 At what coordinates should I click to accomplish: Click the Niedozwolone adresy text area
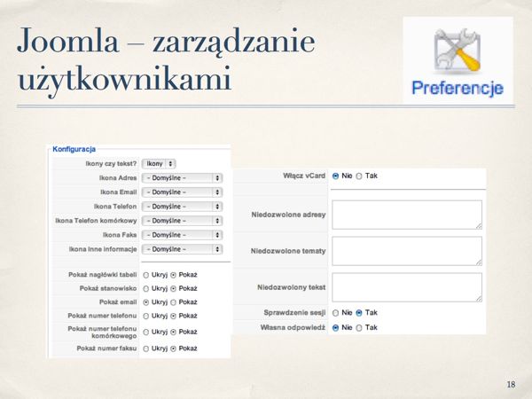click(406, 215)
